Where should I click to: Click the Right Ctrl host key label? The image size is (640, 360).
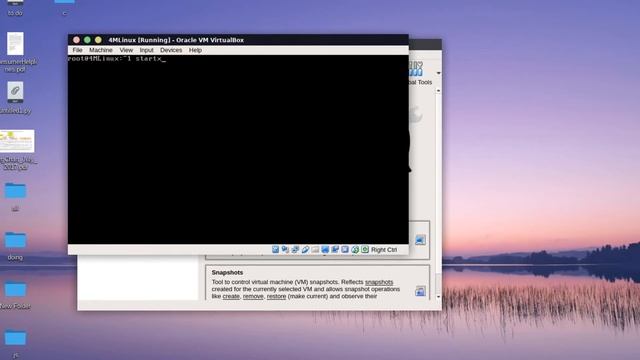[x=384, y=250]
